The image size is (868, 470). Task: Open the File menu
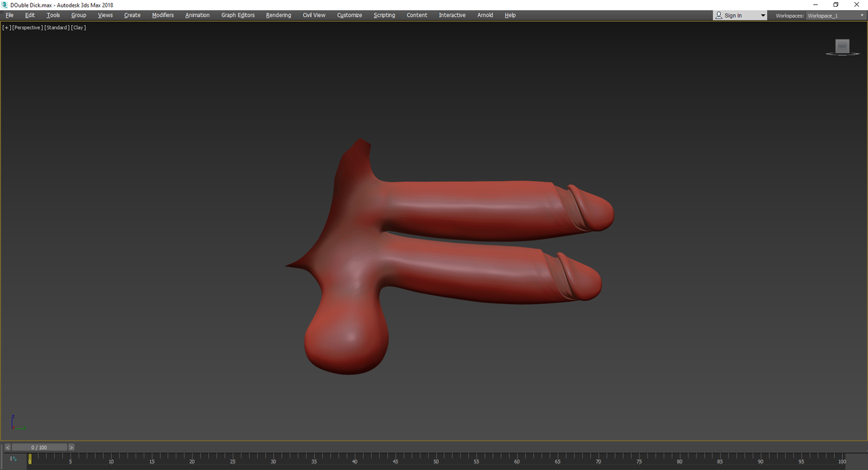(9, 15)
